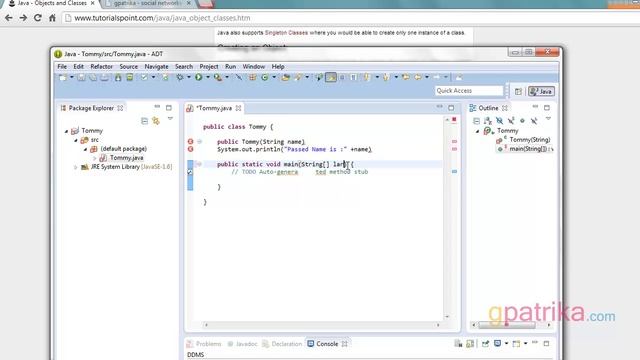Collapse the Tommy class in Outline
This screenshot has width=640, height=360.
[x=478, y=131]
